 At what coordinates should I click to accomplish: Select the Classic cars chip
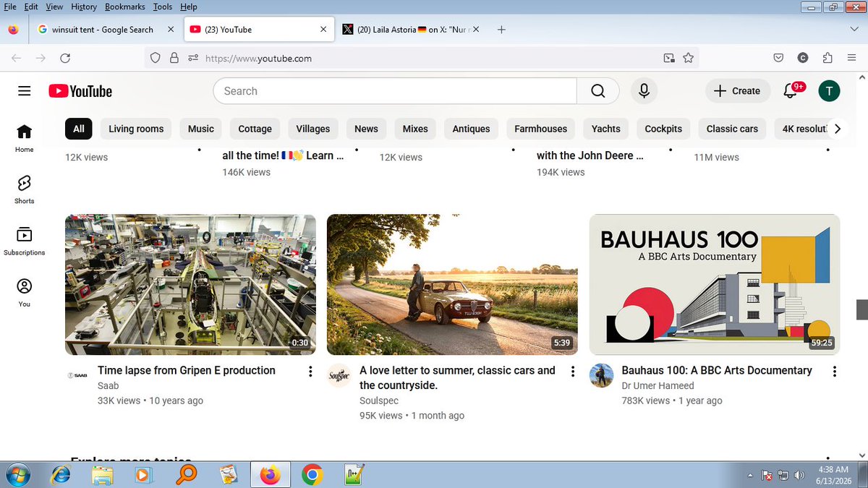point(732,129)
